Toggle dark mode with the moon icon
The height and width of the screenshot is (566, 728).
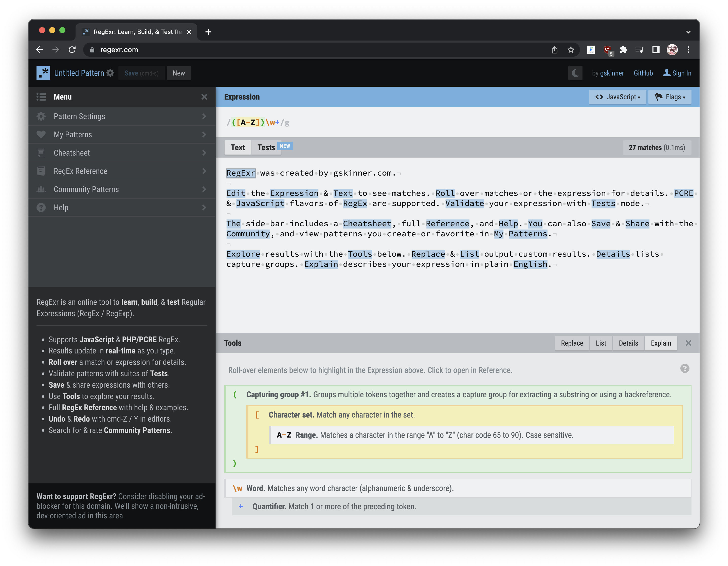click(575, 73)
